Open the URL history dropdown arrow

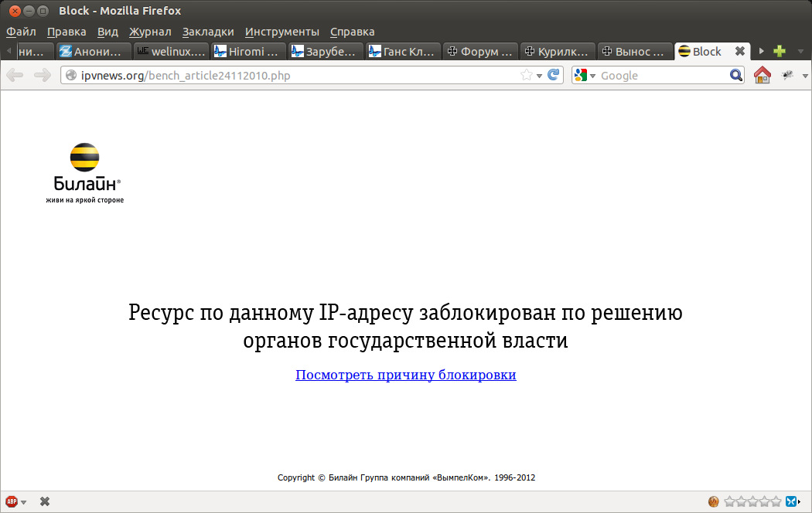[540, 76]
